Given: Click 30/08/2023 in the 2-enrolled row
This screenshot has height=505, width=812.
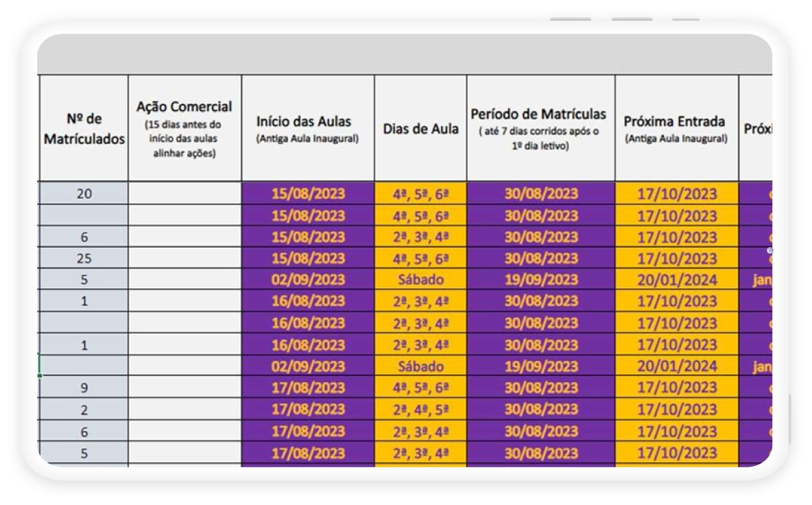Looking at the screenshot, I should [540, 409].
